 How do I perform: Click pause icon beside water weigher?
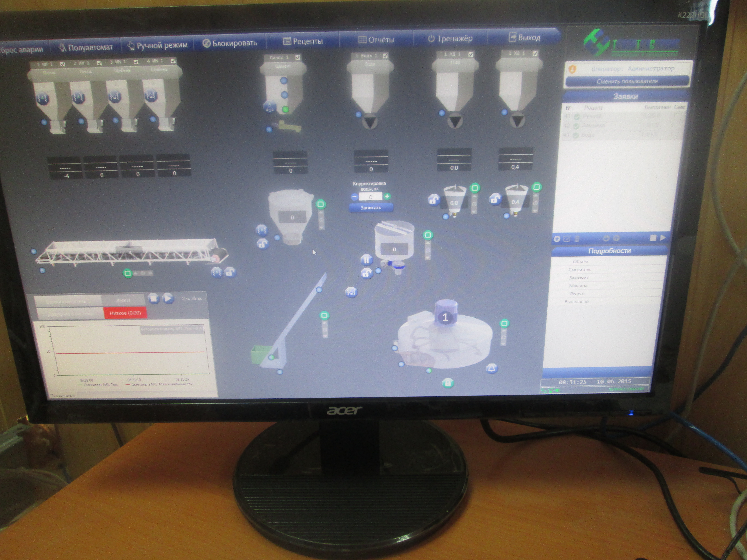click(x=366, y=260)
